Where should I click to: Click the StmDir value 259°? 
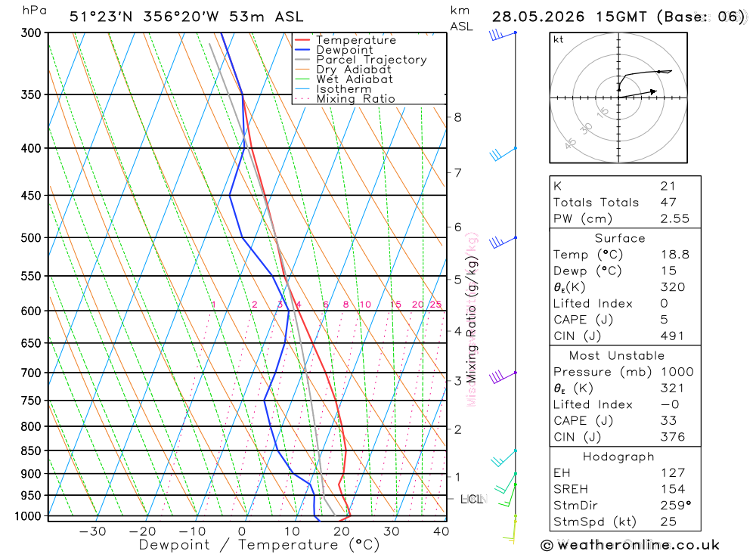676,506
